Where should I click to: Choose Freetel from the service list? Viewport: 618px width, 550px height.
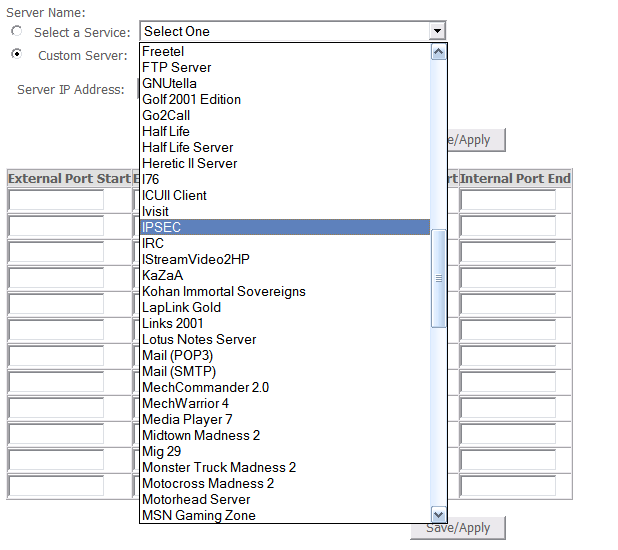click(285, 52)
